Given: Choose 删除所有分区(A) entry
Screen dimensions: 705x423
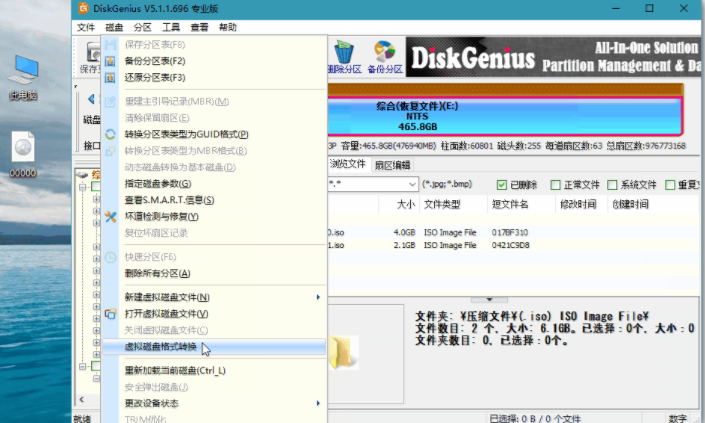Looking at the screenshot, I should 214,273.
